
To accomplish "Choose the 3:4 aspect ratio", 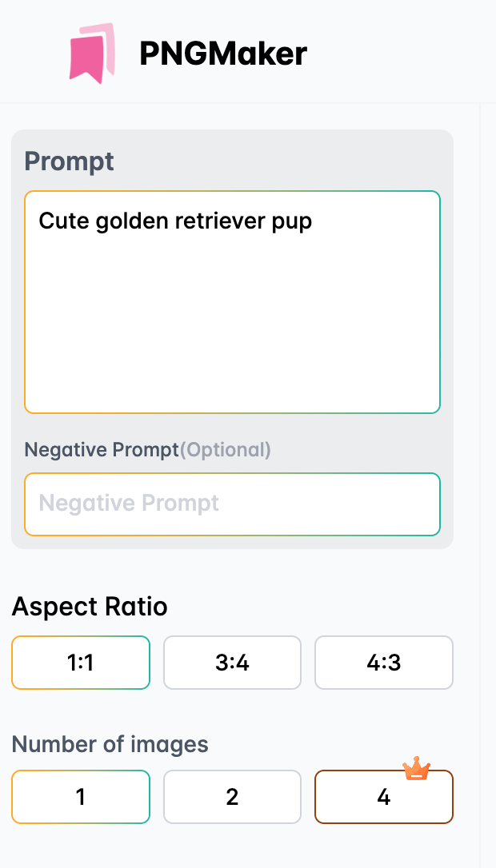I will pos(232,663).
